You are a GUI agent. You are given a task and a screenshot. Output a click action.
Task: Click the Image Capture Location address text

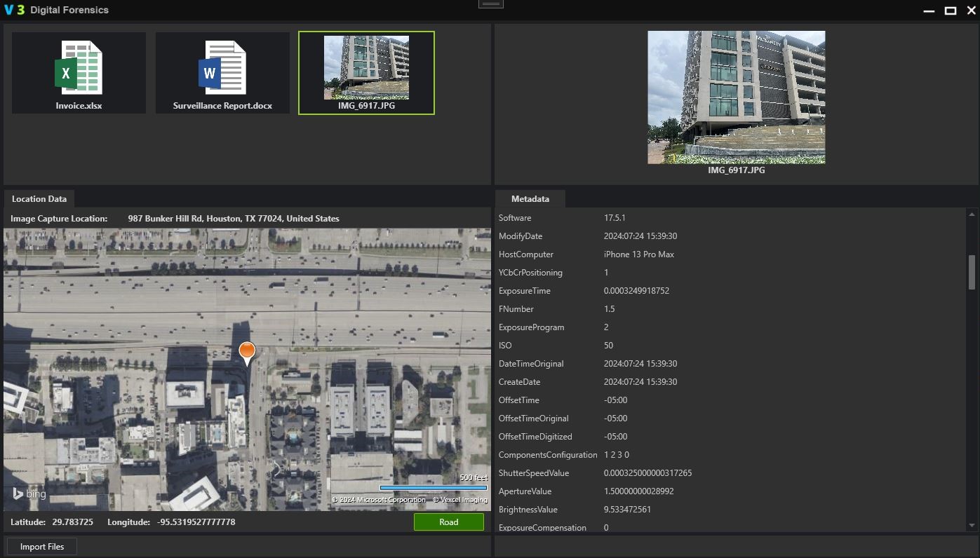tap(233, 219)
